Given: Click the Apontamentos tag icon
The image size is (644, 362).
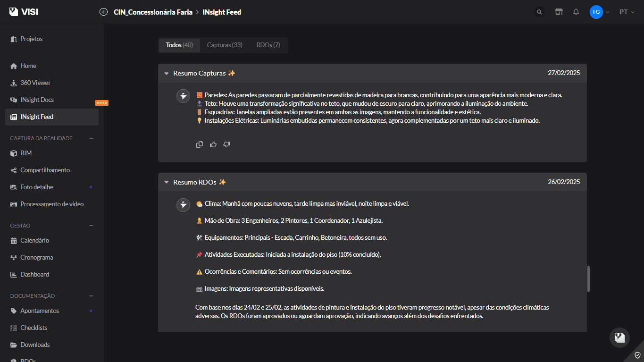Looking at the screenshot, I should coord(14,311).
